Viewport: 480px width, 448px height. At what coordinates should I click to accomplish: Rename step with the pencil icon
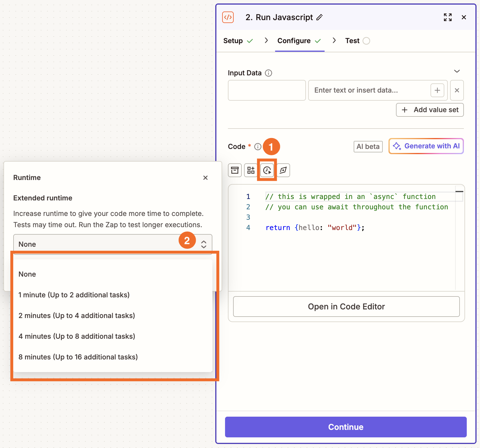(319, 17)
